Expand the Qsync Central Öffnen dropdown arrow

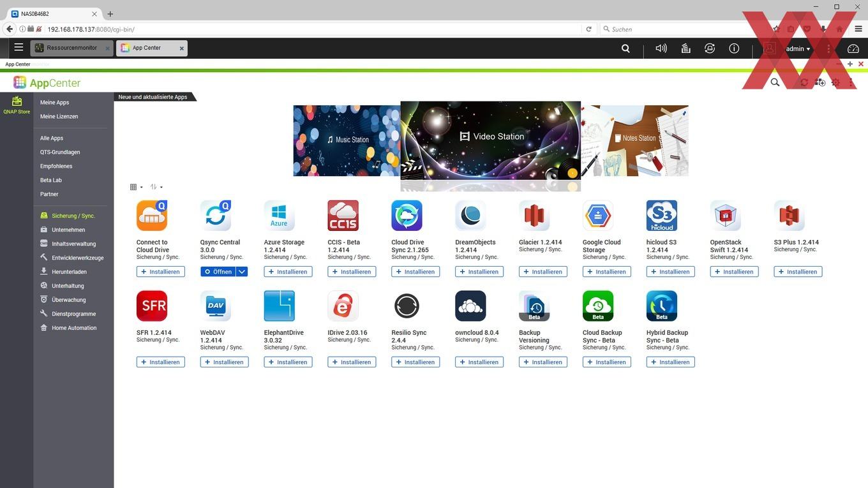click(x=242, y=272)
